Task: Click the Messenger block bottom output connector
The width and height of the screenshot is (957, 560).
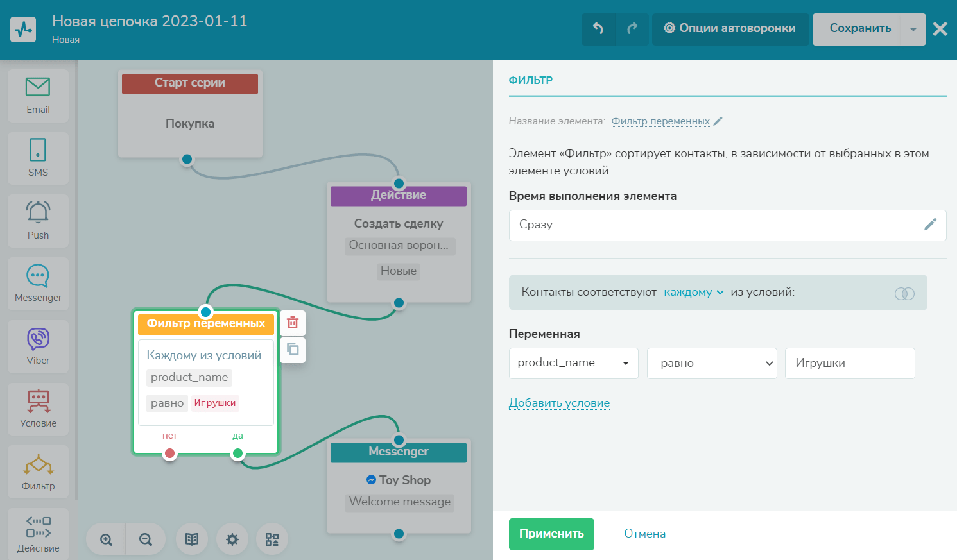Action: (399, 534)
